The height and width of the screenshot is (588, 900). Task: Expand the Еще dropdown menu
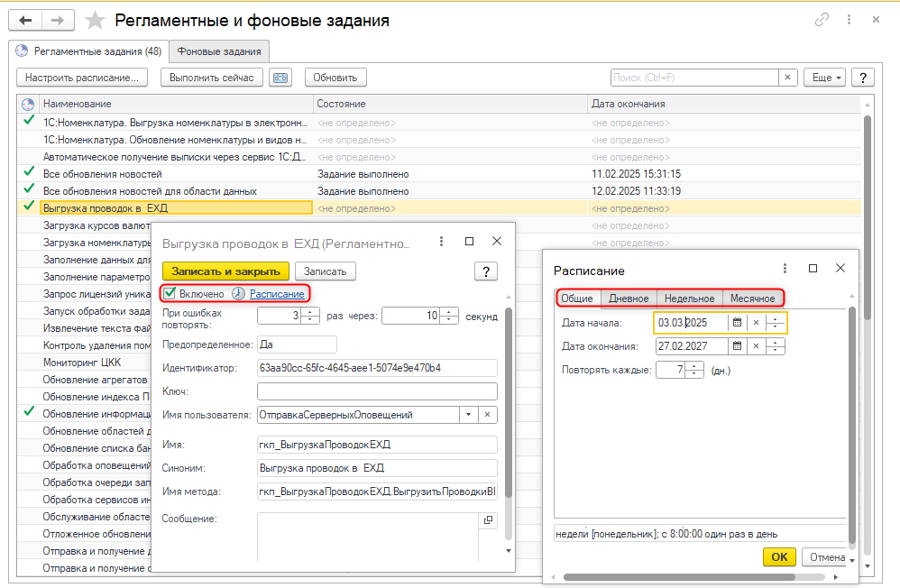(x=826, y=78)
